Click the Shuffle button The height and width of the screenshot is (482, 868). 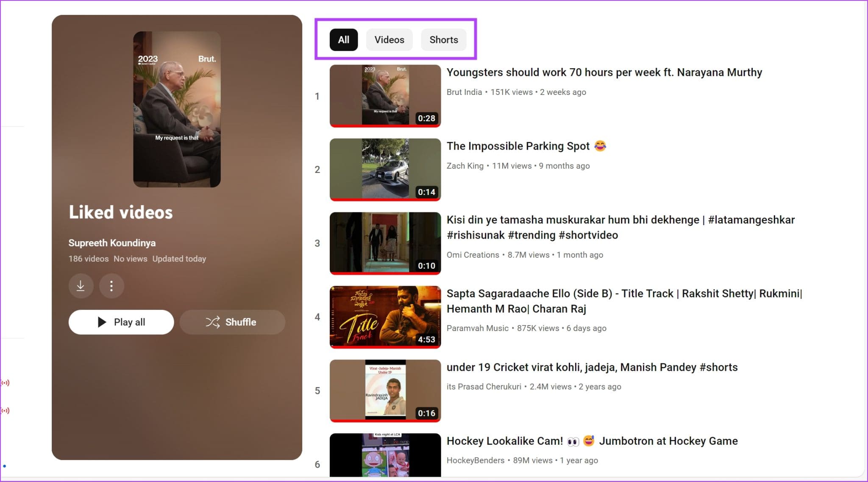(x=232, y=322)
